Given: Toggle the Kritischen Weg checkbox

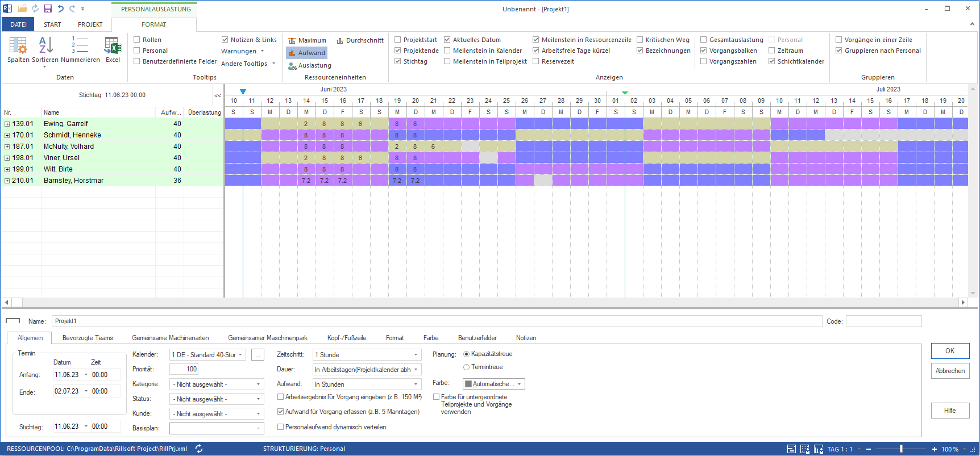Looking at the screenshot, I should click(x=640, y=40).
